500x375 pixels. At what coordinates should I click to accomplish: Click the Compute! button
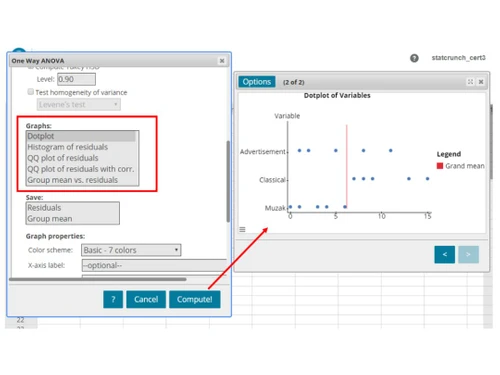pos(195,299)
